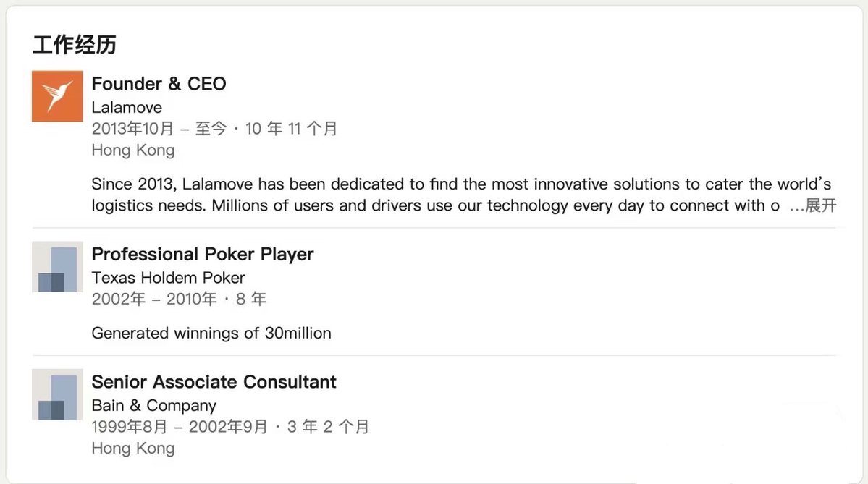Image resolution: width=868 pixels, height=484 pixels.
Task: Click the 10 年 11 个月 duration text
Action: coord(291,129)
